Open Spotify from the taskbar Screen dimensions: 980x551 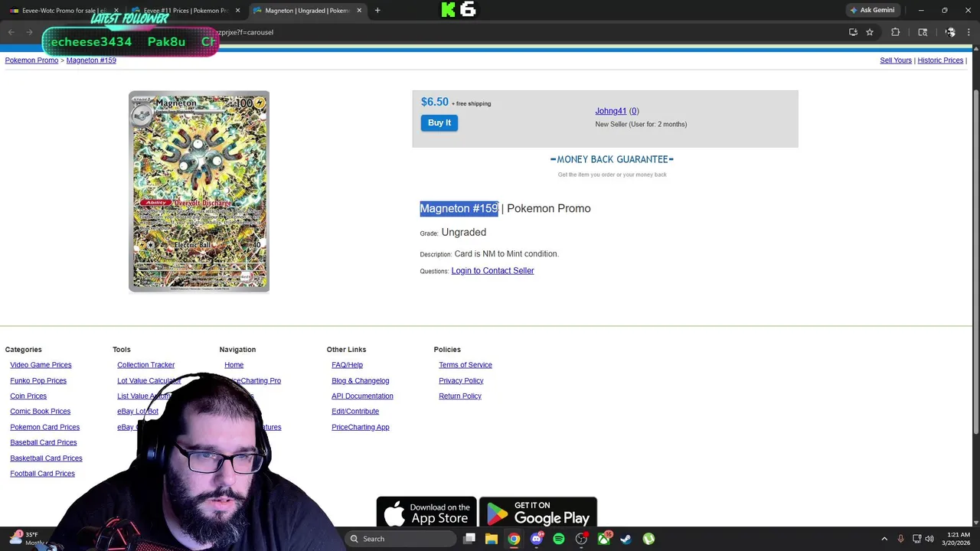(559, 539)
